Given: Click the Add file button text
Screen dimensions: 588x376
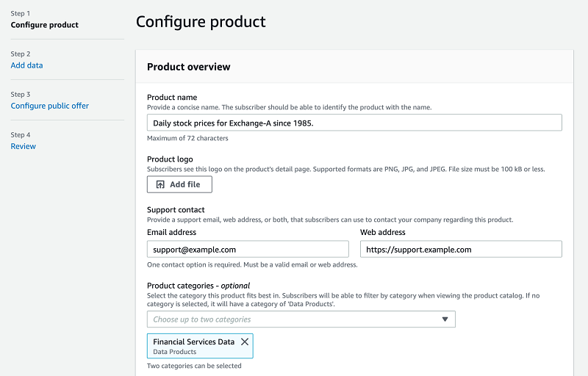Looking at the screenshot, I should pyautogui.click(x=184, y=184).
